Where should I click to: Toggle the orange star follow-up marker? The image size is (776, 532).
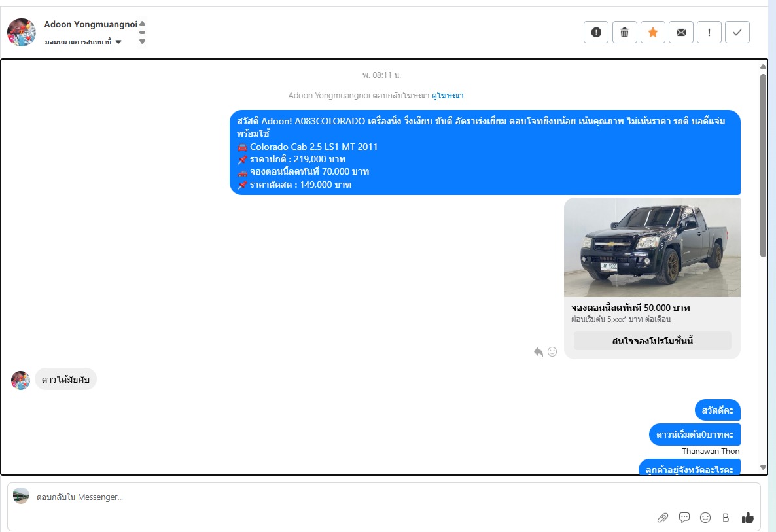tap(652, 32)
